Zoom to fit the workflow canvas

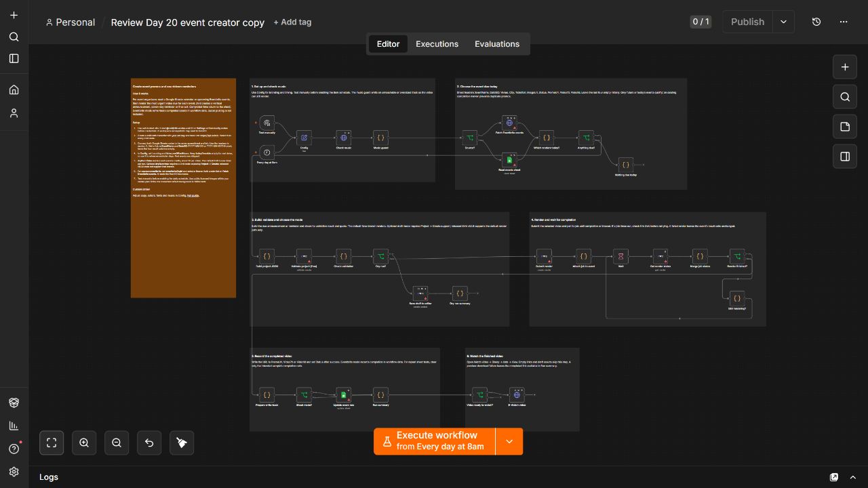52,443
